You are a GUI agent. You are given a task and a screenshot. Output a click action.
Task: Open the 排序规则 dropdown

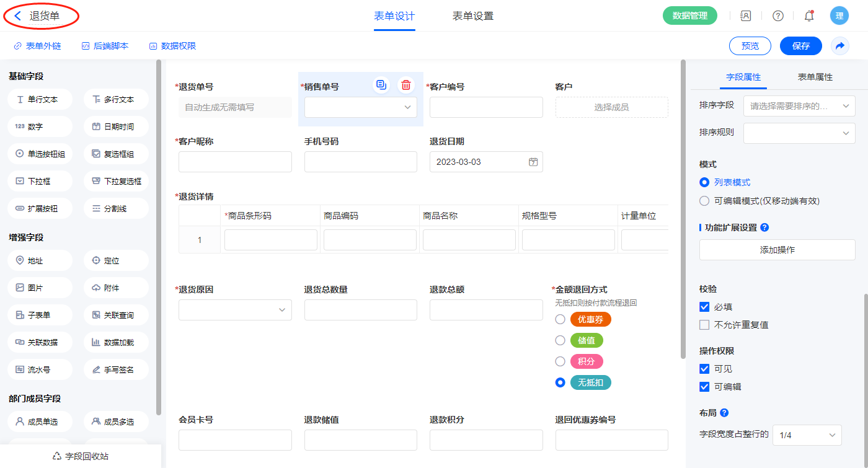(799, 133)
